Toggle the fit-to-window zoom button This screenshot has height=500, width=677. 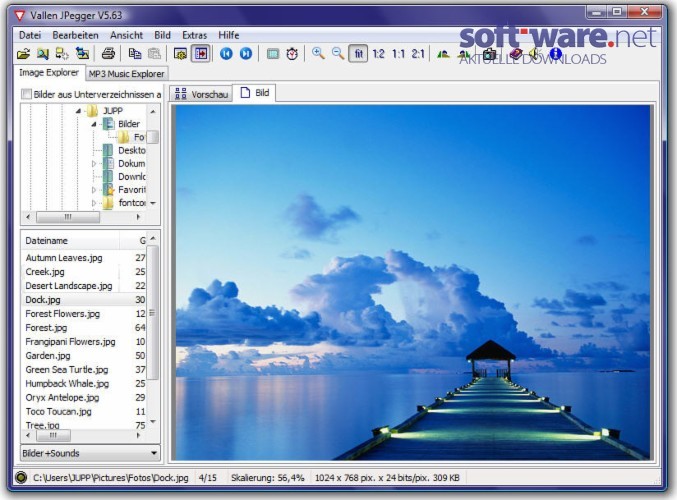[358, 54]
